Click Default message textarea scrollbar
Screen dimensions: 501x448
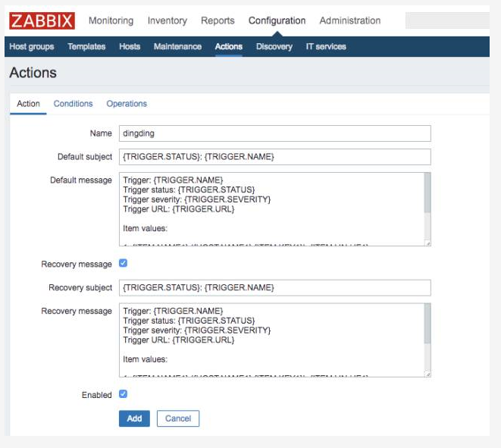click(427, 193)
